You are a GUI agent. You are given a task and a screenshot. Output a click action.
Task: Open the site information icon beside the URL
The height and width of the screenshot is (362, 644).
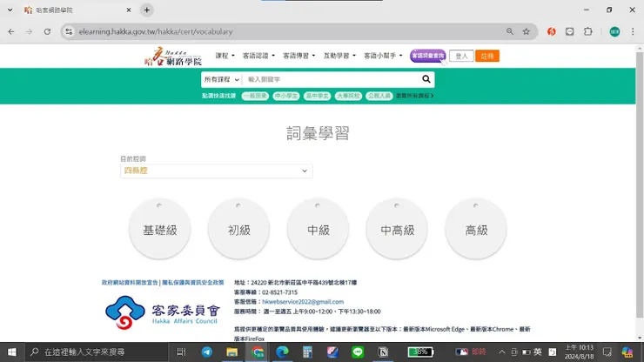click(69, 31)
